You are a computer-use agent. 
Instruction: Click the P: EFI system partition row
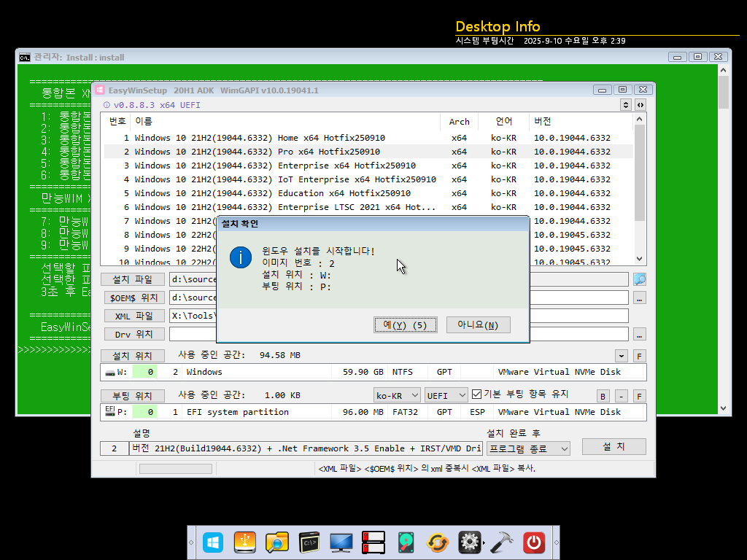[373, 412]
